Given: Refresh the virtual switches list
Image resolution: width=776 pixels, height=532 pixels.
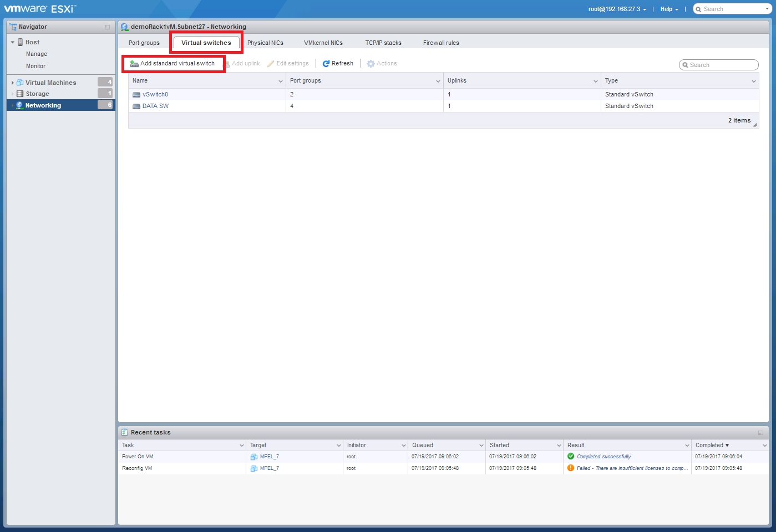Looking at the screenshot, I should (338, 64).
